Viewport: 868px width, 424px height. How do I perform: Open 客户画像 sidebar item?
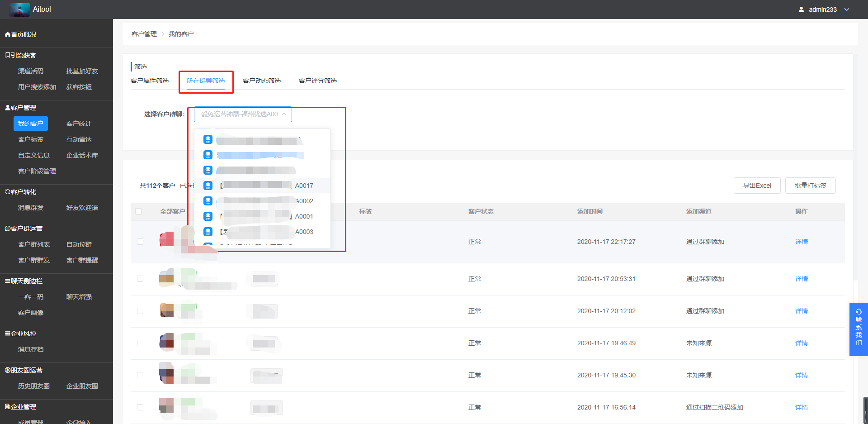[x=31, y=313]
